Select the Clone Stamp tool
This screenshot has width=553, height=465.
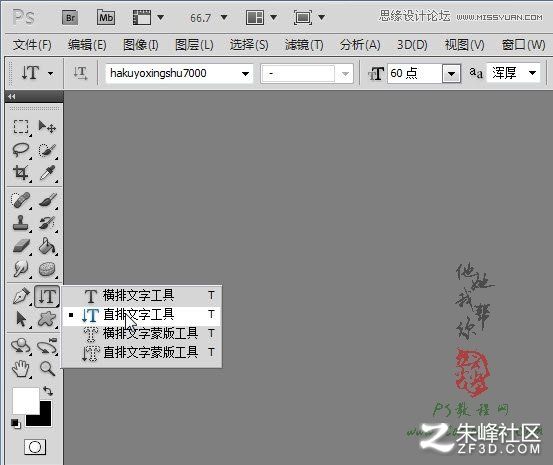[x=21, y=223]
